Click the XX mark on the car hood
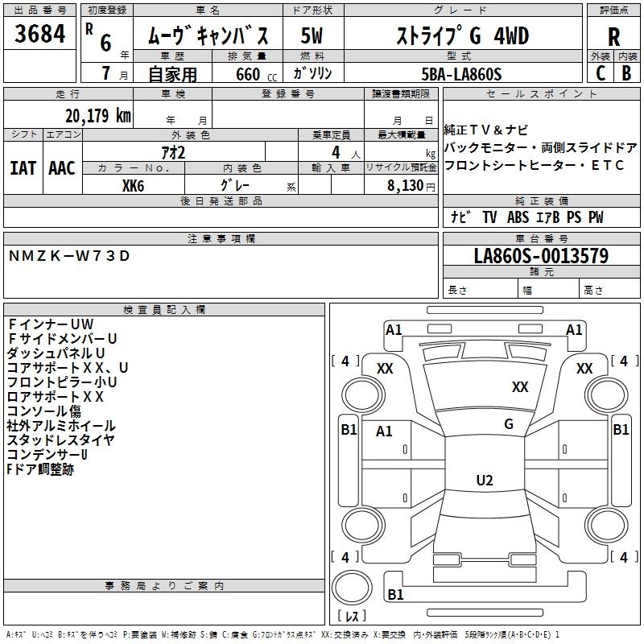Viewport: 644px width, 644px height. click(520, 387)
